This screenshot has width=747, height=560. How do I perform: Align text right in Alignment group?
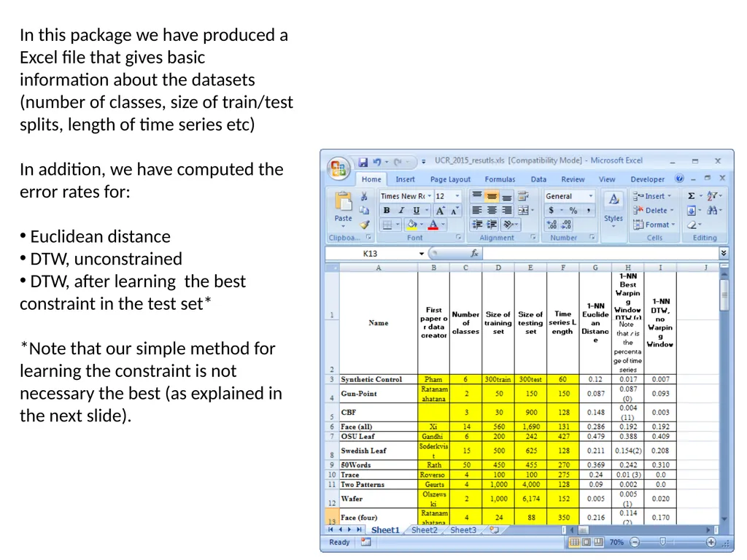(506, 210)
